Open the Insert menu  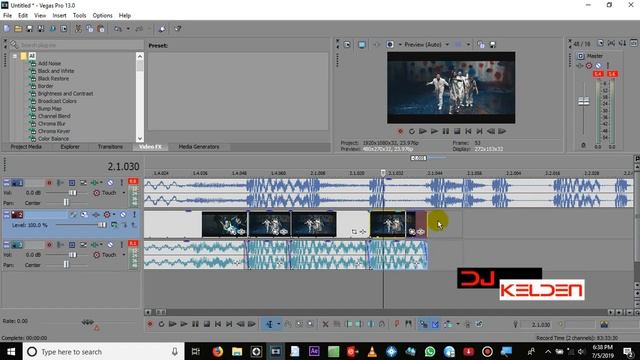pyautogui.click(x=59, y=16)
